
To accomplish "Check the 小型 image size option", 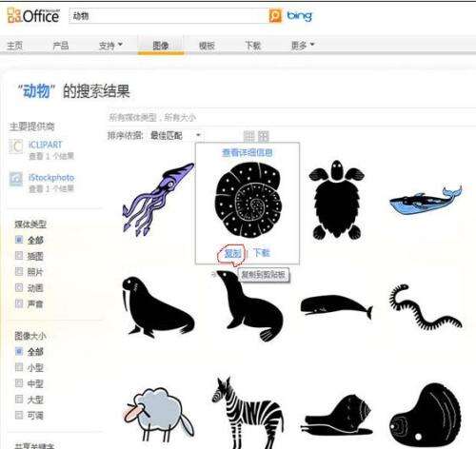I will coord(19,367).
